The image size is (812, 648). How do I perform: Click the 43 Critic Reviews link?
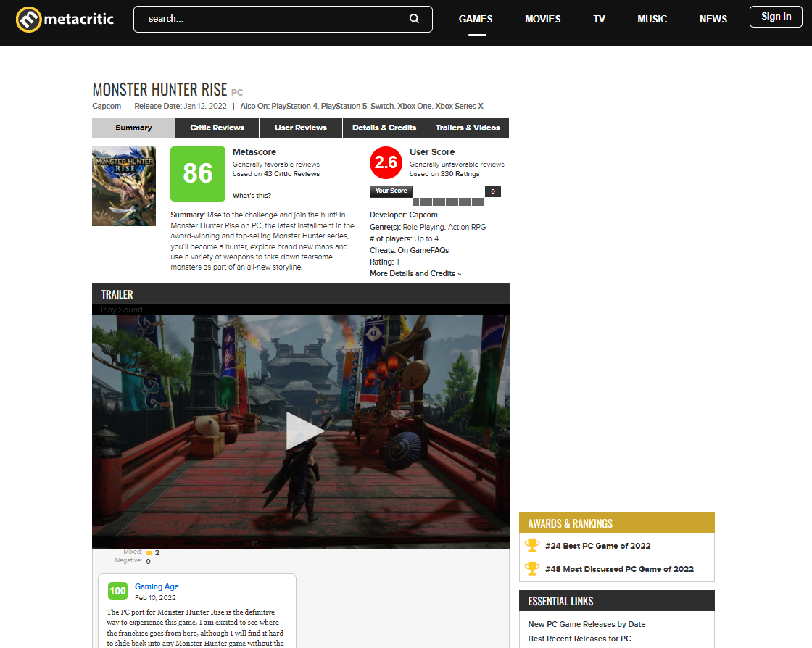(x=291, y=174)
